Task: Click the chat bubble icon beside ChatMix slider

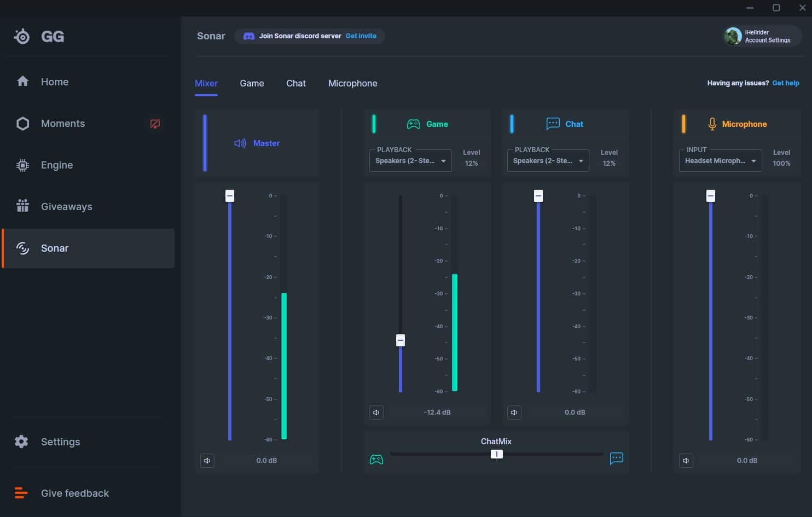Action: (616, 458)
